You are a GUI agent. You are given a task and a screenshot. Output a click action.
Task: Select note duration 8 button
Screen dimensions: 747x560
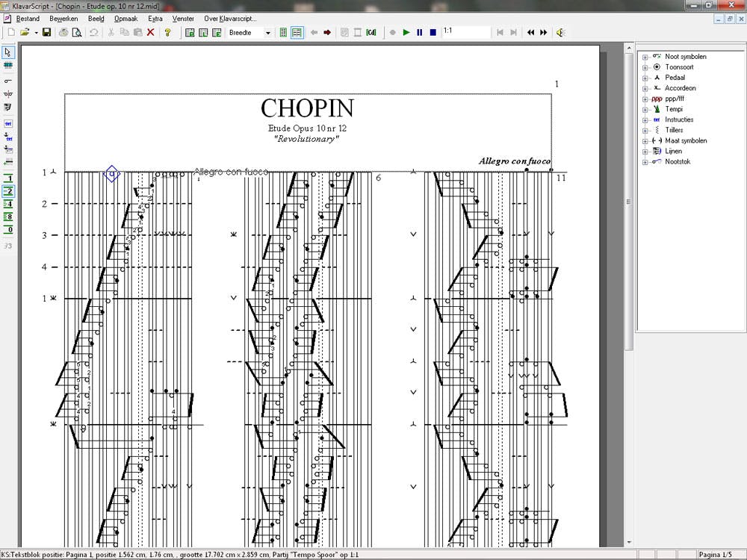tap(8, 217)
